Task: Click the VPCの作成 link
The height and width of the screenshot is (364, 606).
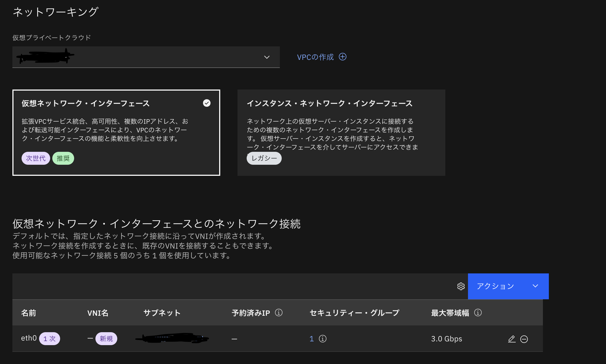Action: point(315,57)
